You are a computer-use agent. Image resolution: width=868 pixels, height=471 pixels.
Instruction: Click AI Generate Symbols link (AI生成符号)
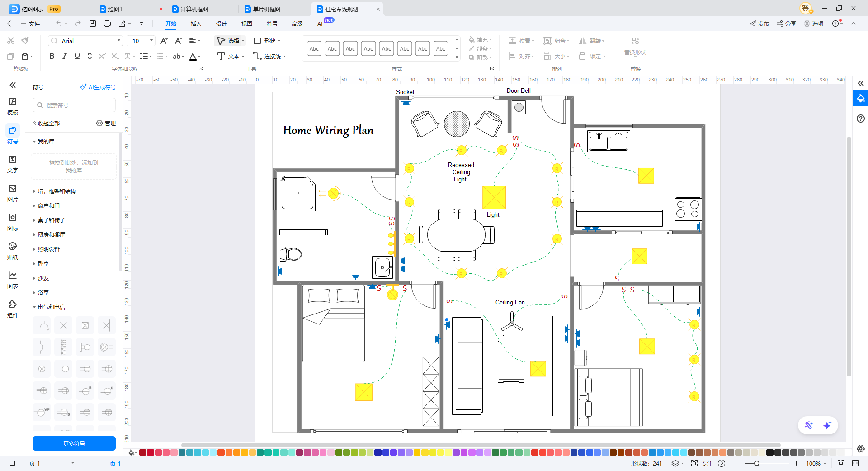pos(98,87)
